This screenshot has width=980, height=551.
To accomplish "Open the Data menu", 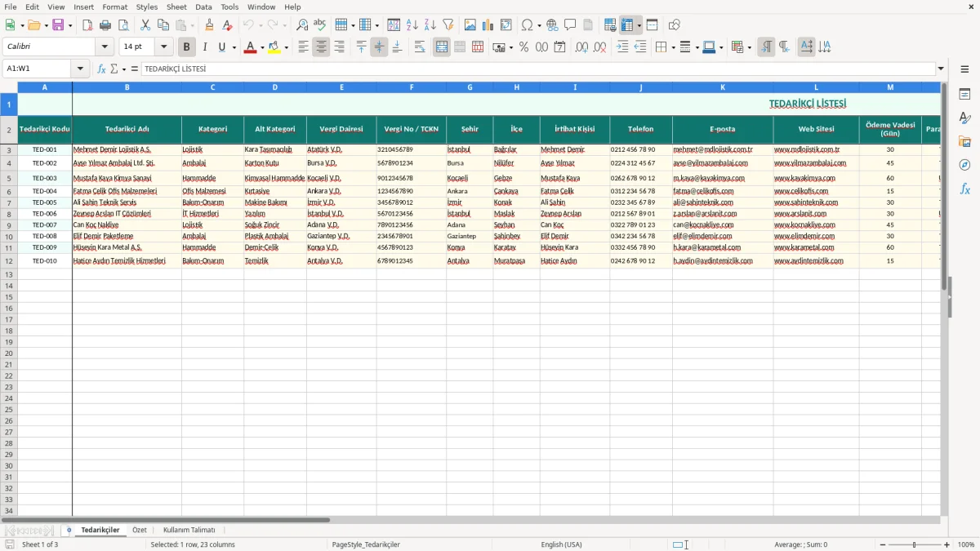I will point(203,7).
